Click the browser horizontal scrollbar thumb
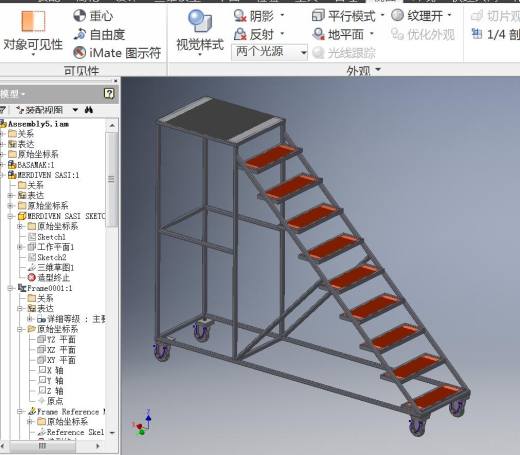Screen dimensions: 520x455 [x=42, y=446]
